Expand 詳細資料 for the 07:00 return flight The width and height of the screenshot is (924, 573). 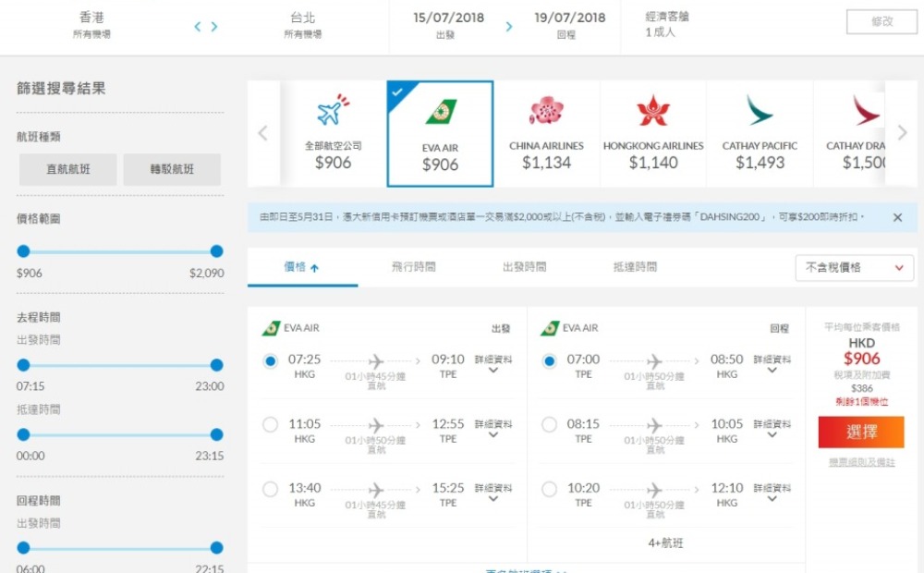[772, 364]
